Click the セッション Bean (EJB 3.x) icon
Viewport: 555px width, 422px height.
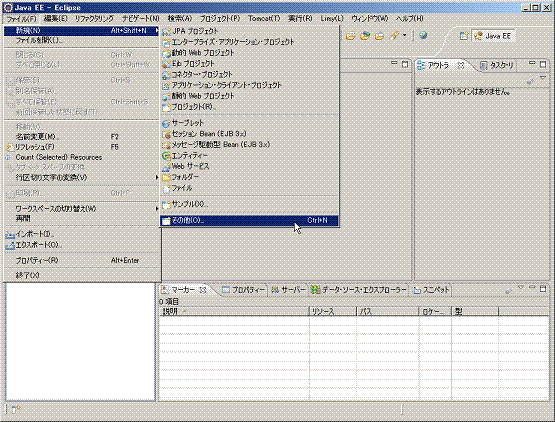tap(166, 134)
